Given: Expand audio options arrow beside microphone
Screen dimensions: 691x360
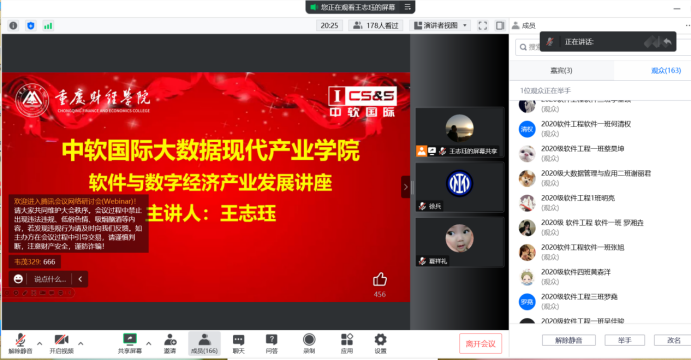Looking at the screenshot, I should click(x=40, y=343).
